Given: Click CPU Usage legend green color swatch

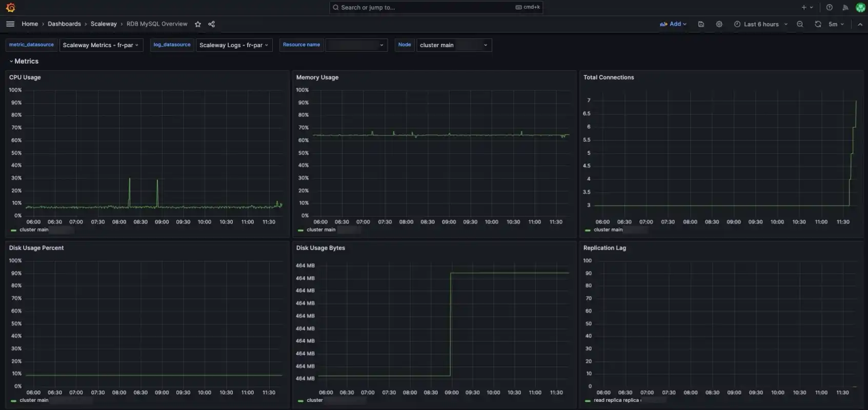Looking at the screenshot, I should 13,231.
